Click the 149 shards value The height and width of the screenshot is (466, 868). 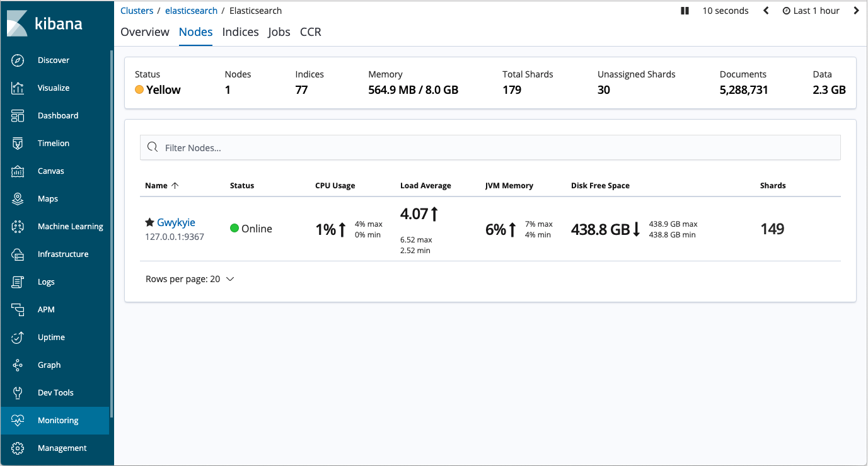[772, 229]
